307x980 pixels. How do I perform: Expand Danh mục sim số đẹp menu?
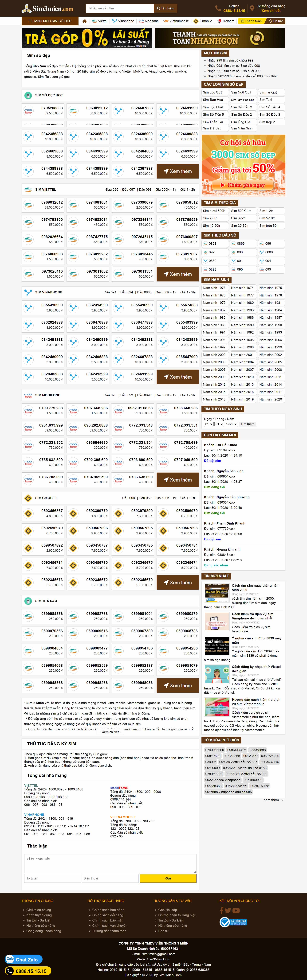(50, 21)
